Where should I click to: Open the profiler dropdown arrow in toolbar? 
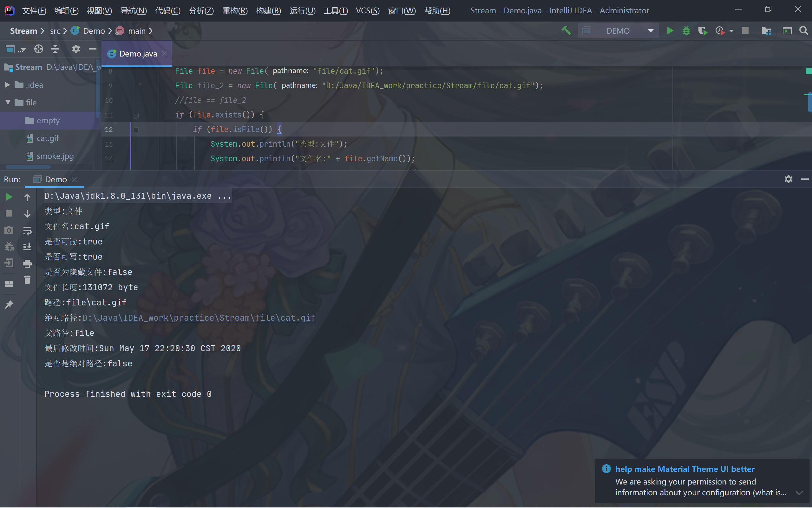pyautogui.click(x=731, y=31)
